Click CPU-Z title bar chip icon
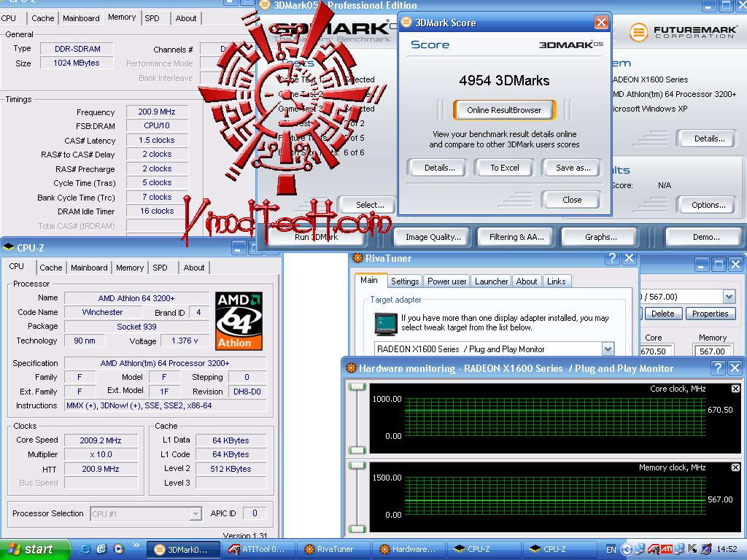Image resolution: width=747 pixels, height=560 pixels. (x=9, y=247)
